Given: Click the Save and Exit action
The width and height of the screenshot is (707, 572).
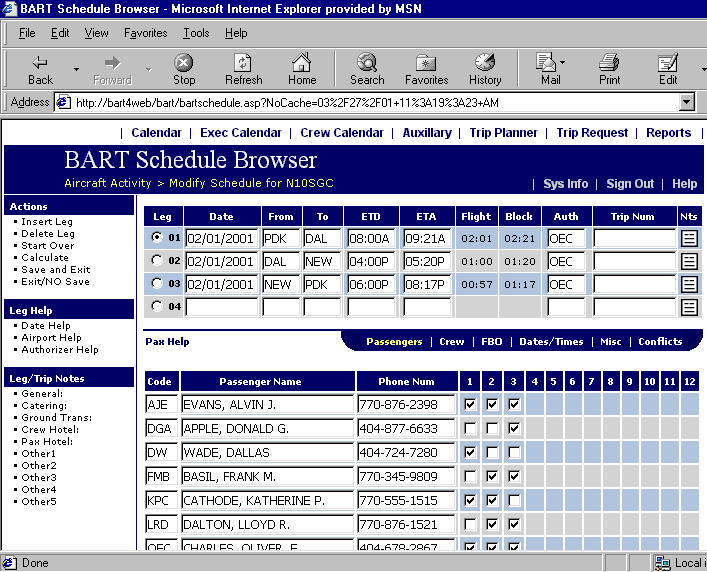Looking at the screenshot, I should tap(55, 270).
